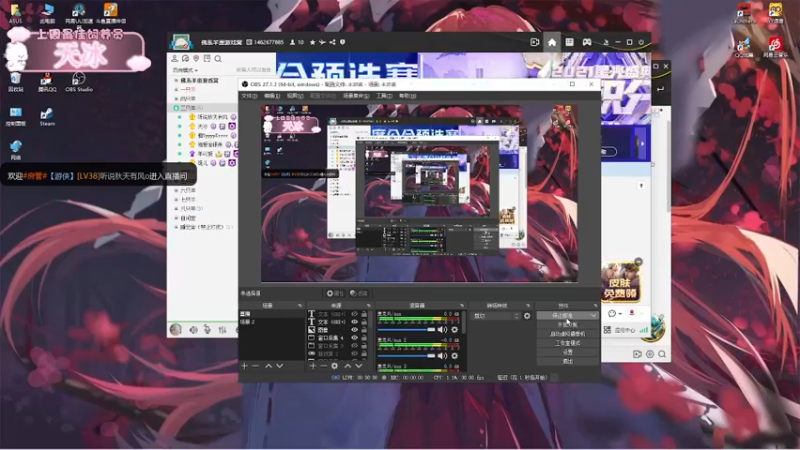The image size is (800, 450).
Task: Click the location pin icon in YY toolbar
Action: pos(196,59)
